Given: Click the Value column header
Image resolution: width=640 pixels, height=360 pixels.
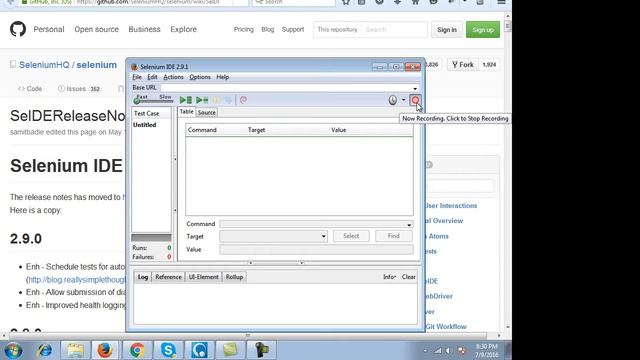Looking at the screenshot, I should click(x=338, y=130).
